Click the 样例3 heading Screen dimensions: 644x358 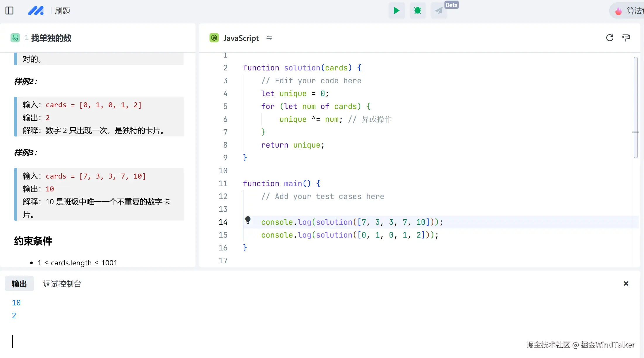(x=26, y=153)
